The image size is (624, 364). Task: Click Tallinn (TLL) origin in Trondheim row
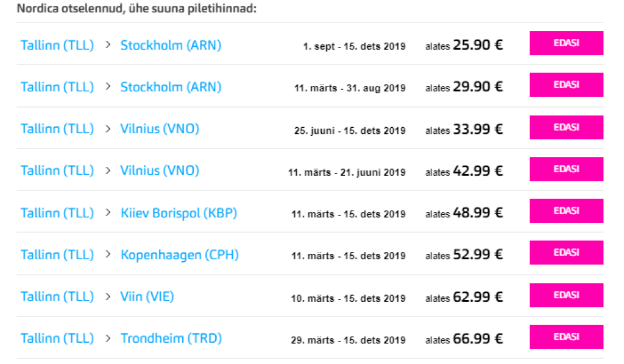click(x=57, y=338)
